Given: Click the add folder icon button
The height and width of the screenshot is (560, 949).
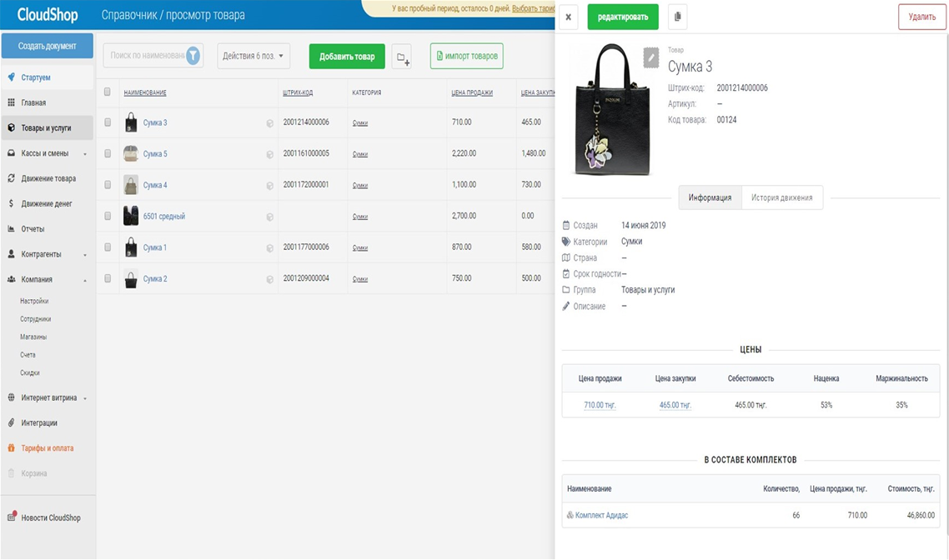Looking at the screenshot, I should (x=402, y=57).
